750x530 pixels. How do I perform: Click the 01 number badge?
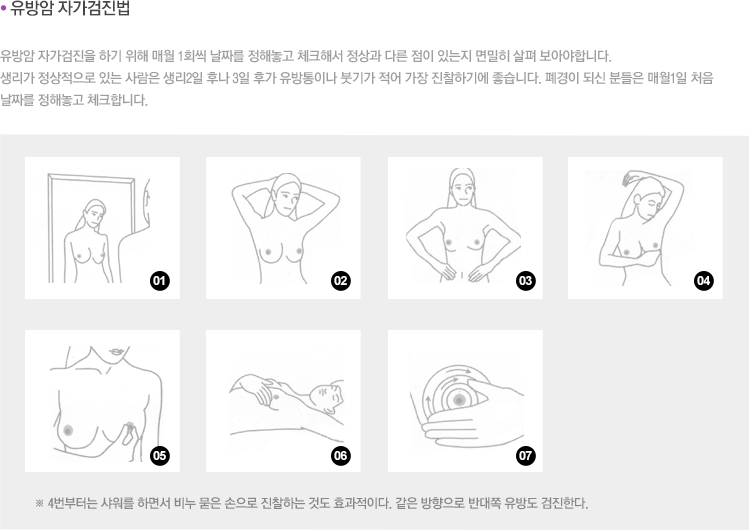coord(159,281)
